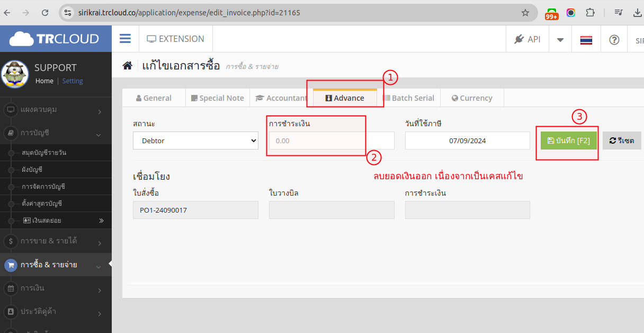Change language via Thai flag icon
Screen dimensions: 644x333
[586, 40]
